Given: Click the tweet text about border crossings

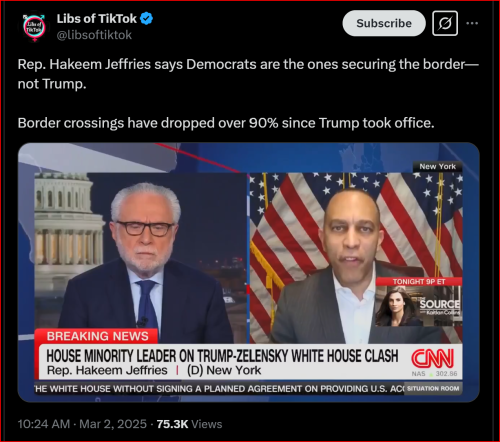Looking at the screenshot, I should click(226, 123).
